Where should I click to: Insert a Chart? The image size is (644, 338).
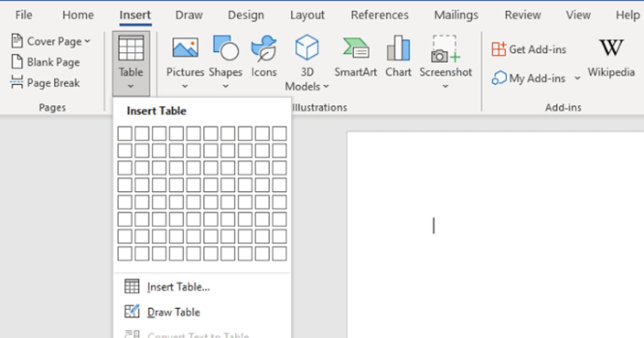pos(398,56)
